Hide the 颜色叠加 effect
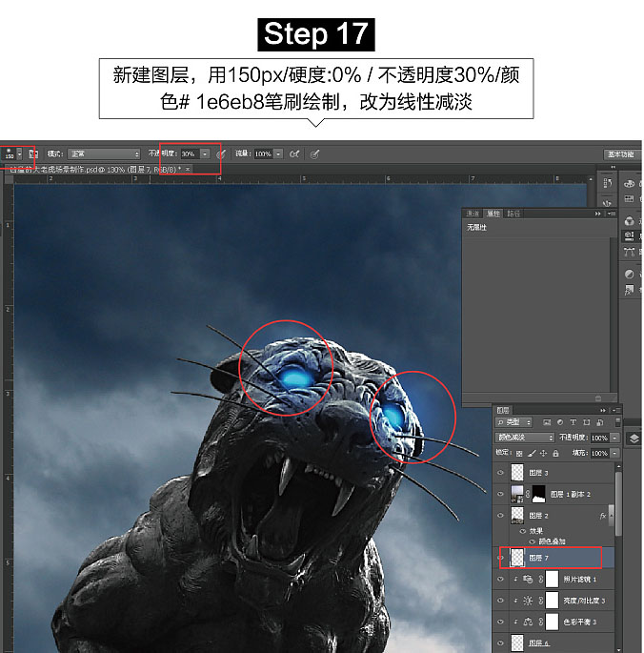The height and width of the screenshot is (653, 644). (x=532, y=541)
